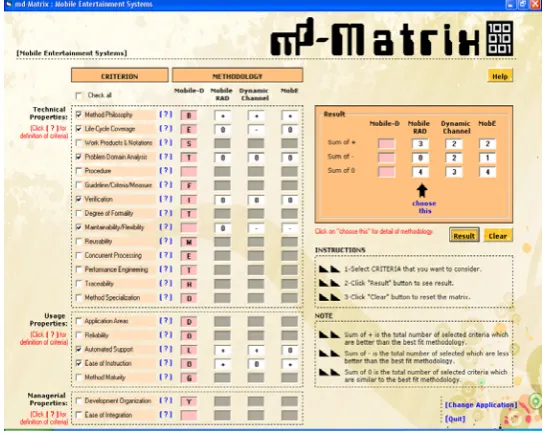Uncheck Ease of Instruction checkbox
The width and height of the screenshot is (543, 434).
coord(79,363)
